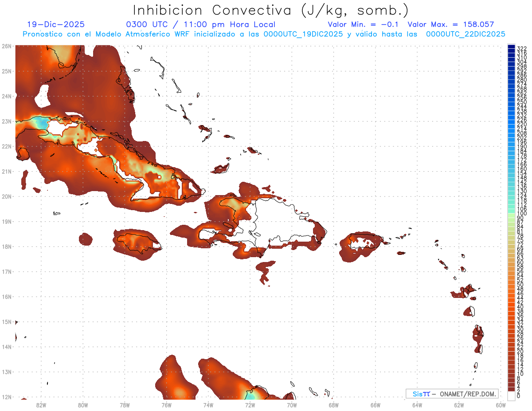Click the '66W' longitude label
Screen dimensions: 532x411
[x=376, y=405]
